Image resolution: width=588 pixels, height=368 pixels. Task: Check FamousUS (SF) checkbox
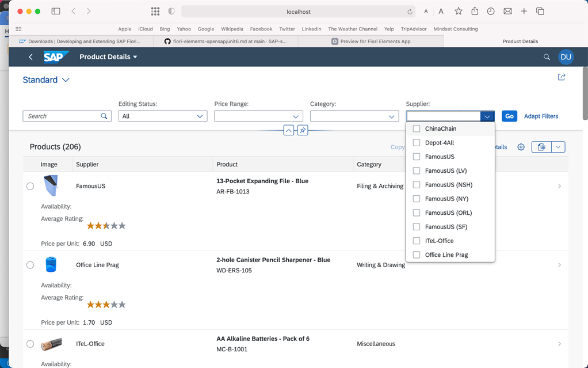(416, 227)
